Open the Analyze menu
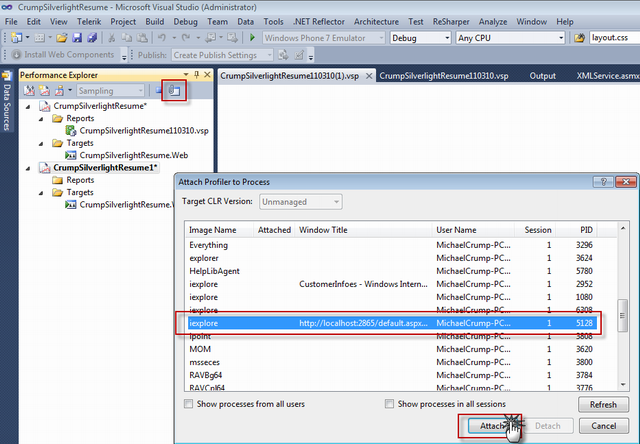640x444 pixels. pos(493,22)
